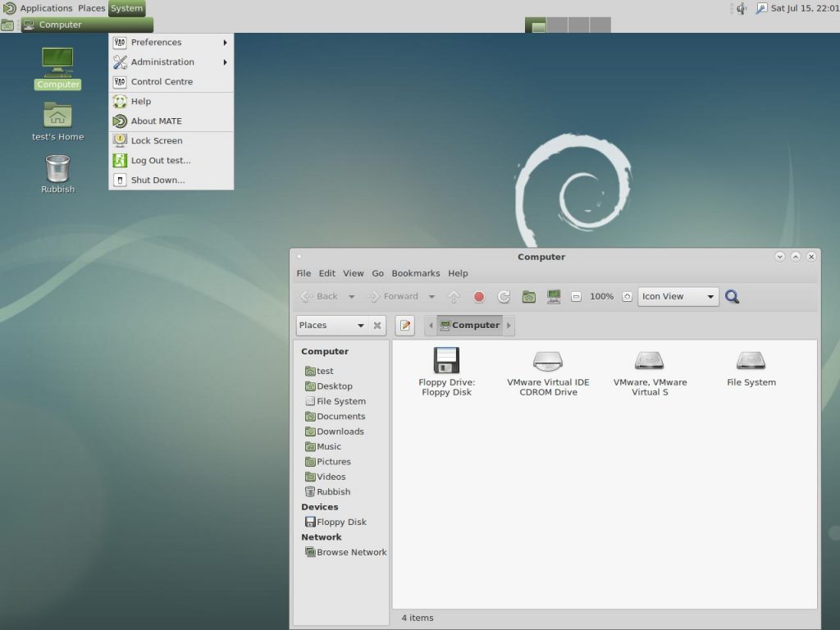Zoom in using the zoom increase control
This screenshot has height=630, width=840.
627,296
